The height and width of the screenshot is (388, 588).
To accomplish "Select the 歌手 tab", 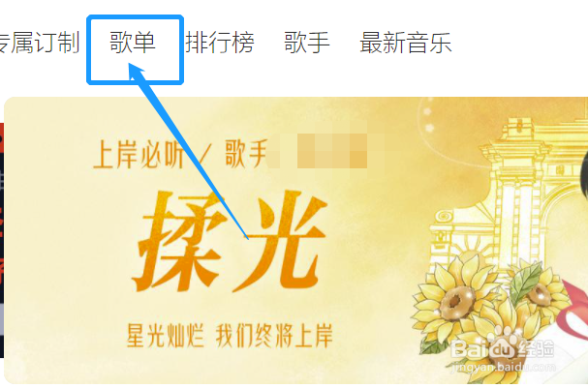I will click(x=307, y=43).
